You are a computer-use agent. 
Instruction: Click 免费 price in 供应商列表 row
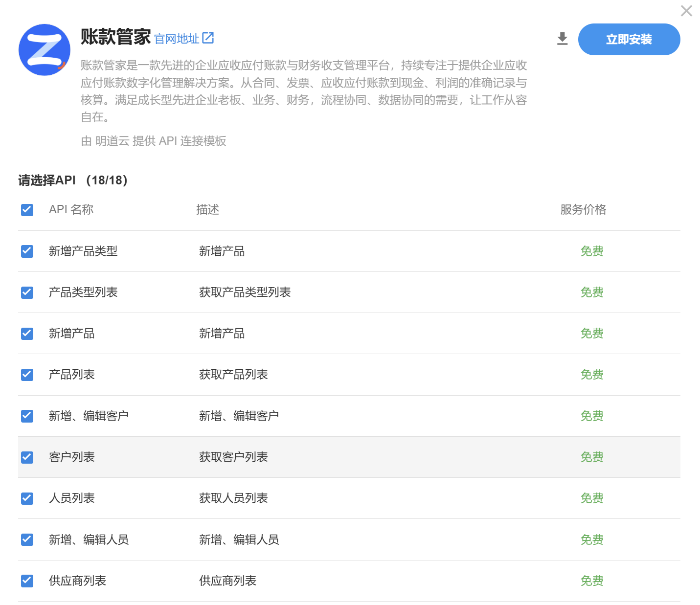click(592, 581)
